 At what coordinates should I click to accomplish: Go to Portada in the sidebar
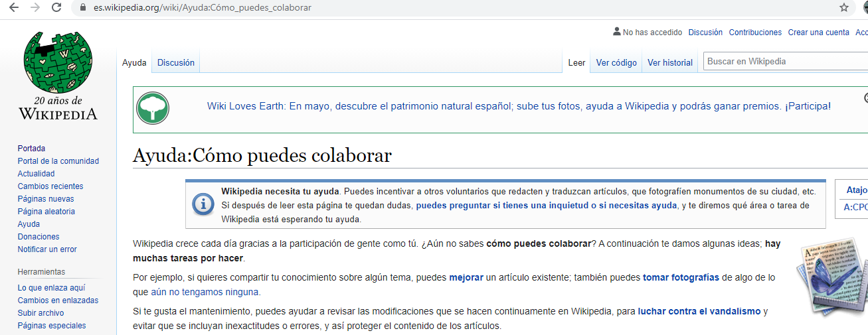pos(31,149)
